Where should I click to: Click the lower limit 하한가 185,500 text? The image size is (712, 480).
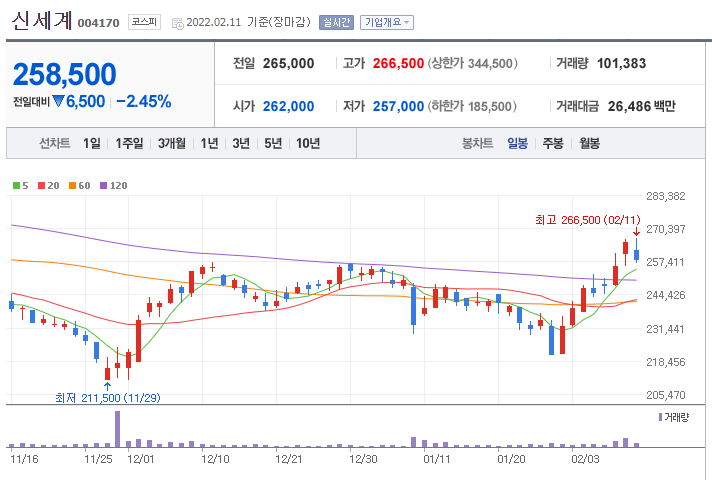click(x=472, y=106)
